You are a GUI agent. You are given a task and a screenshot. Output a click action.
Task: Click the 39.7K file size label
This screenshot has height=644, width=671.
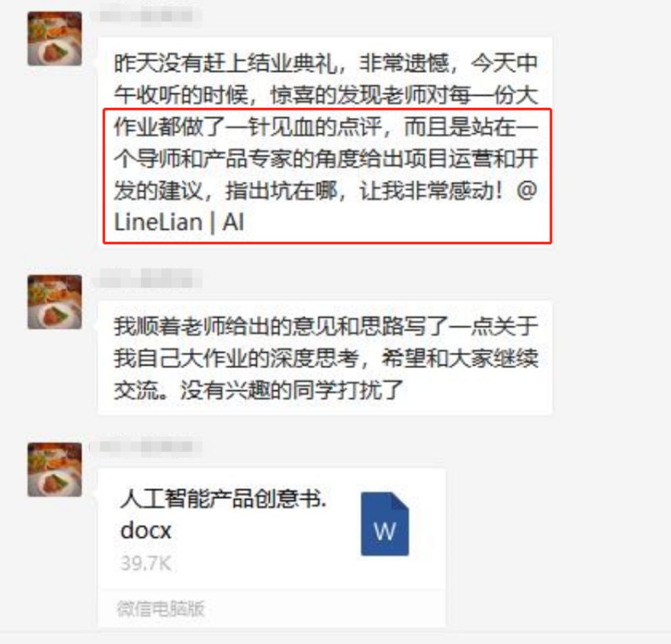tap(146, 564)
